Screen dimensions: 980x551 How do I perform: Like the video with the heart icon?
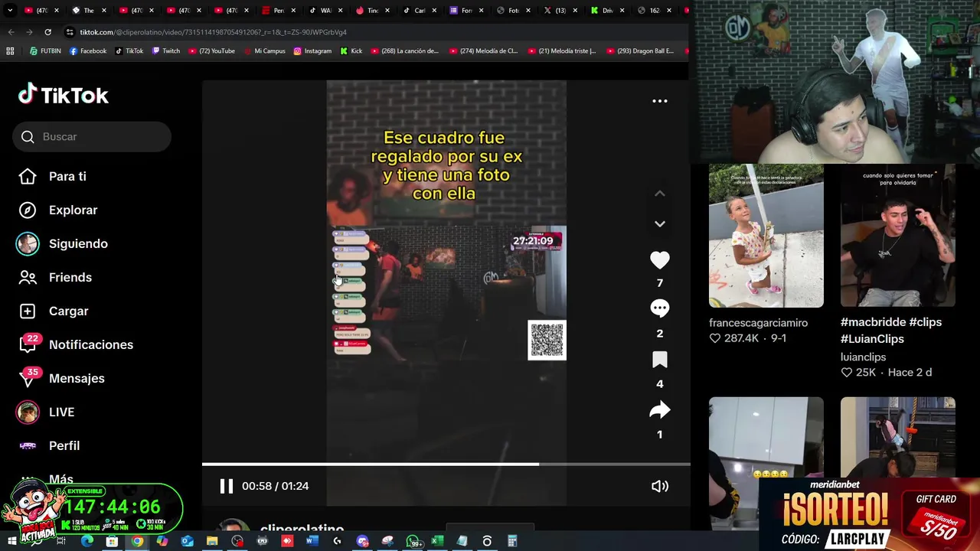pyautogui.click(x=659, y=260)
